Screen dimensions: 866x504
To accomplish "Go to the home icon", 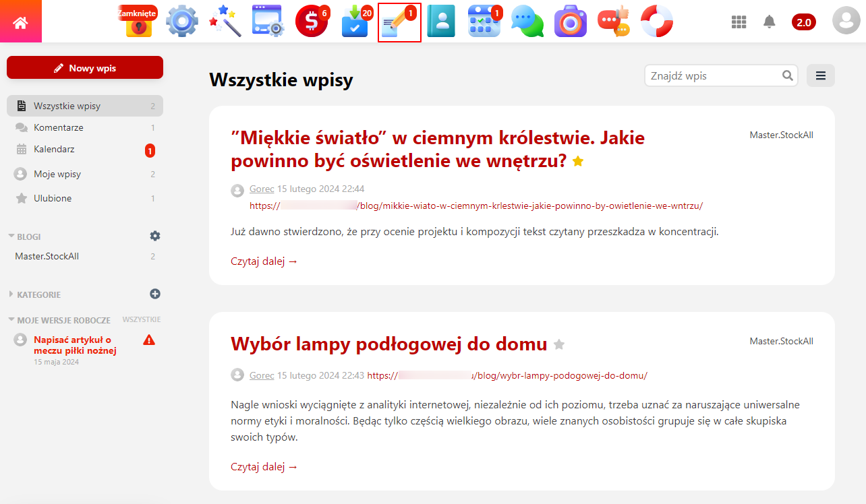I will coord(21,22).
